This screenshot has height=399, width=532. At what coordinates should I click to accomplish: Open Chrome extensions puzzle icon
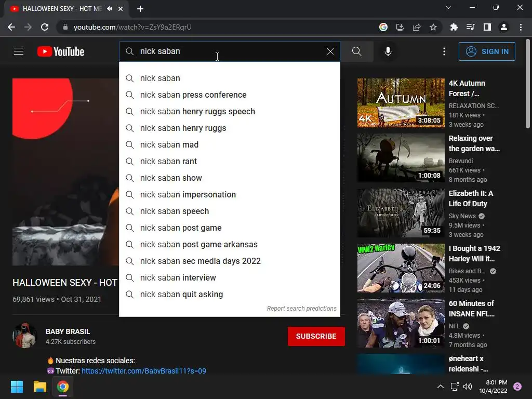[454, 27]
